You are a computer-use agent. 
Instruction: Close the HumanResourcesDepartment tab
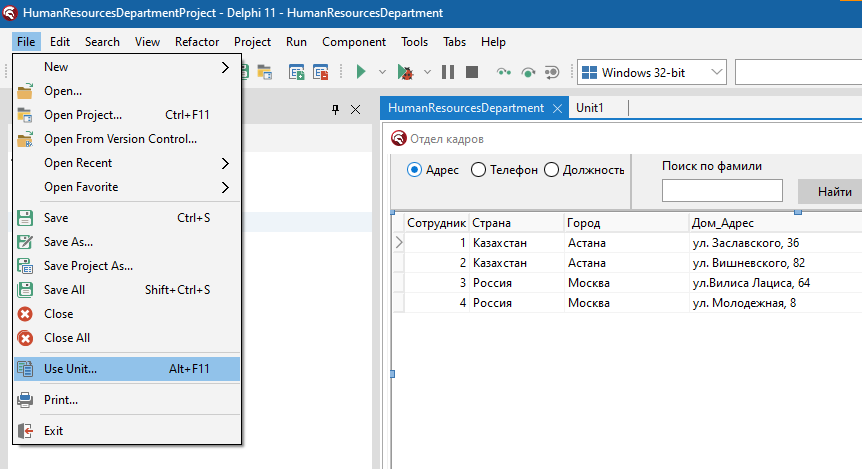(x=557, y=108)
